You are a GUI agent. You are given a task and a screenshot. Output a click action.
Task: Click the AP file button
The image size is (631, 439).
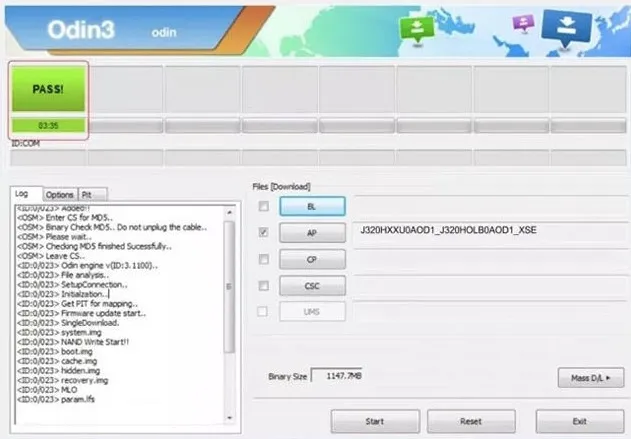[312, 233]
